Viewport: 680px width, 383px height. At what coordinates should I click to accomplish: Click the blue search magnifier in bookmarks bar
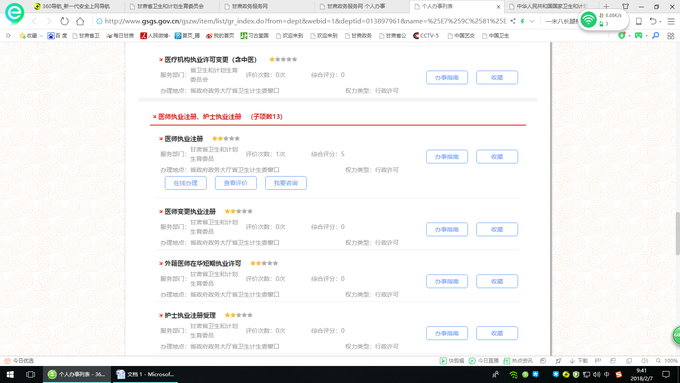(656, 36)
